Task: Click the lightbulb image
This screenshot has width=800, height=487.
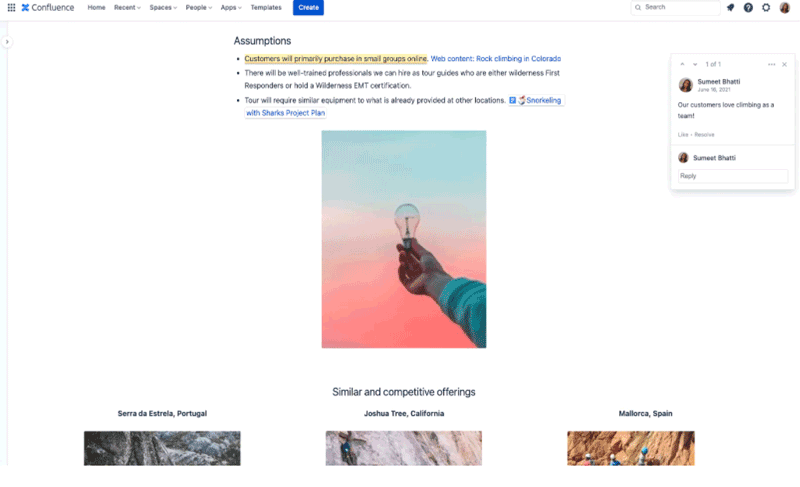Action: click(404, 239)
